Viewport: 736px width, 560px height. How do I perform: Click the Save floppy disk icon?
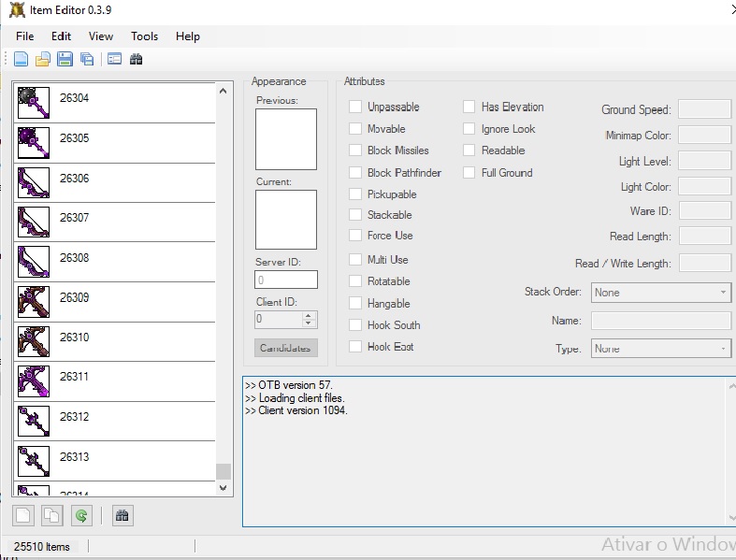pyautogui.click(x=65, y=59)
